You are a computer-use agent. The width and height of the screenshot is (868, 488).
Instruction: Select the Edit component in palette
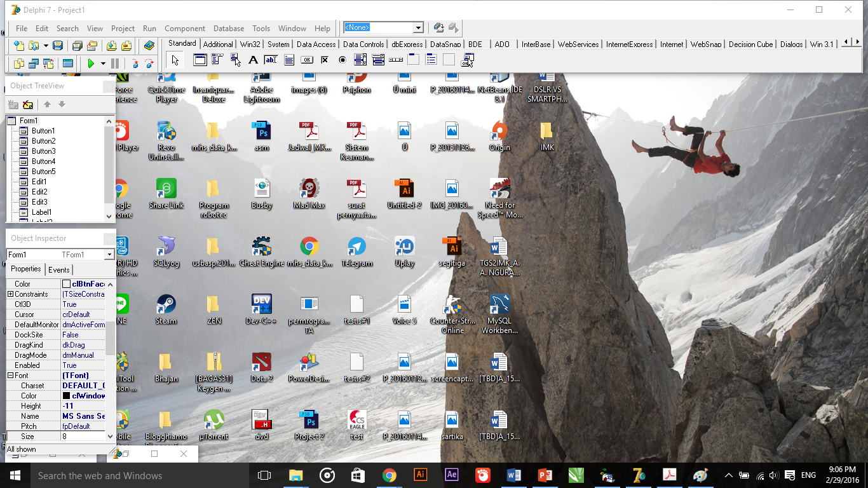(271, 60)
